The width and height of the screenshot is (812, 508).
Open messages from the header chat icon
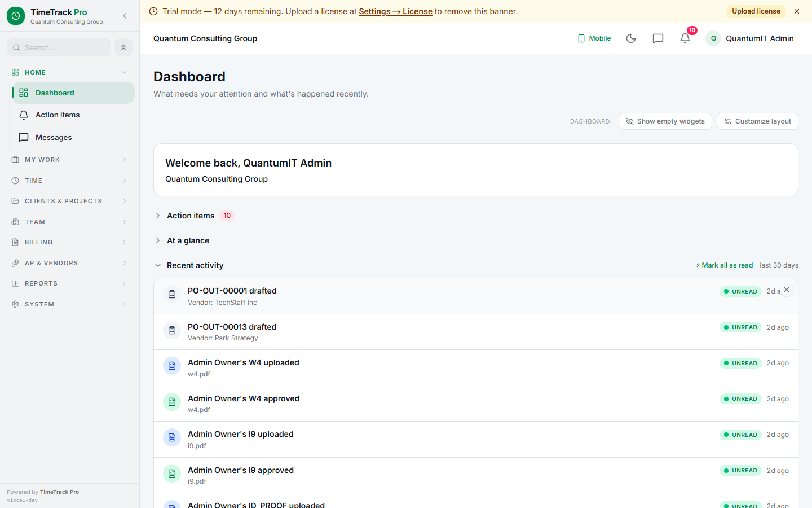click(x=658, y=38)
